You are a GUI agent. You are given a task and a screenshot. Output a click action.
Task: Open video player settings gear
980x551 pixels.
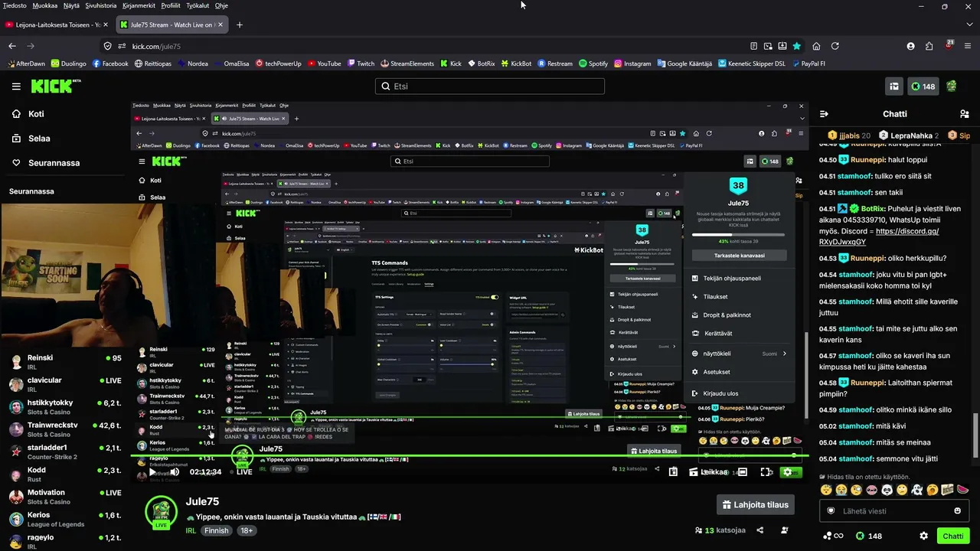click(788, 472)
